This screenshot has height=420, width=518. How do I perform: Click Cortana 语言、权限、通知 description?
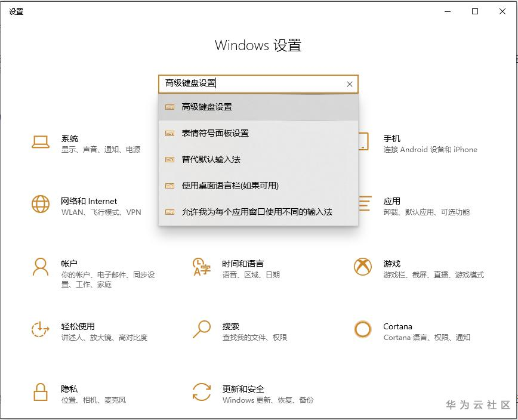[427, 338]
